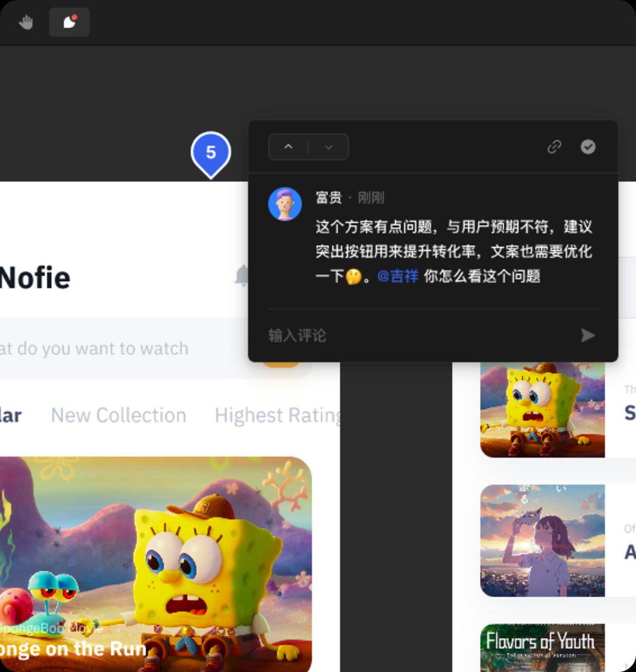Click the 刚刚 timestamp in comment

point(371,198)
